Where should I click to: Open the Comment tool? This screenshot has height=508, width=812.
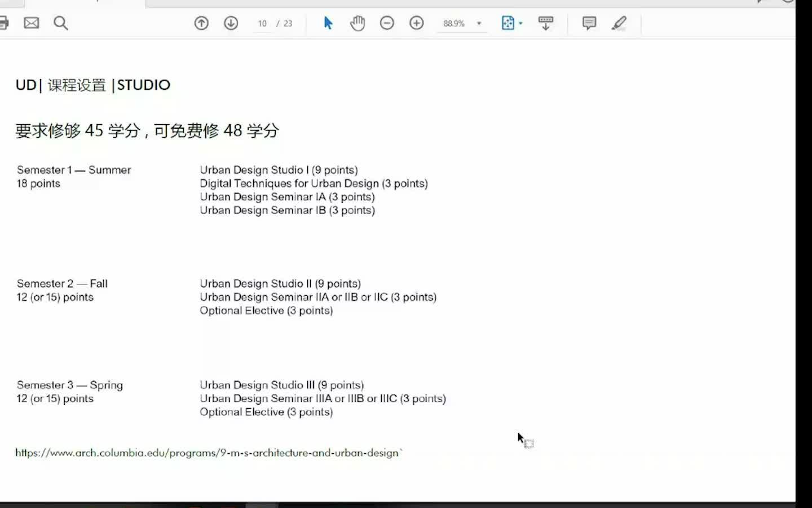[x=588, y=23]
